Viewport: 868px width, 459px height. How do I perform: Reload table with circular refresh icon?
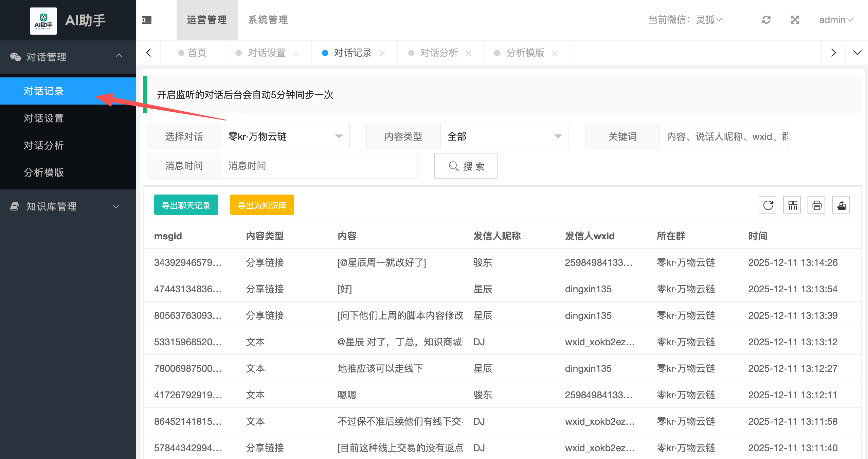(x=767, y=205)
